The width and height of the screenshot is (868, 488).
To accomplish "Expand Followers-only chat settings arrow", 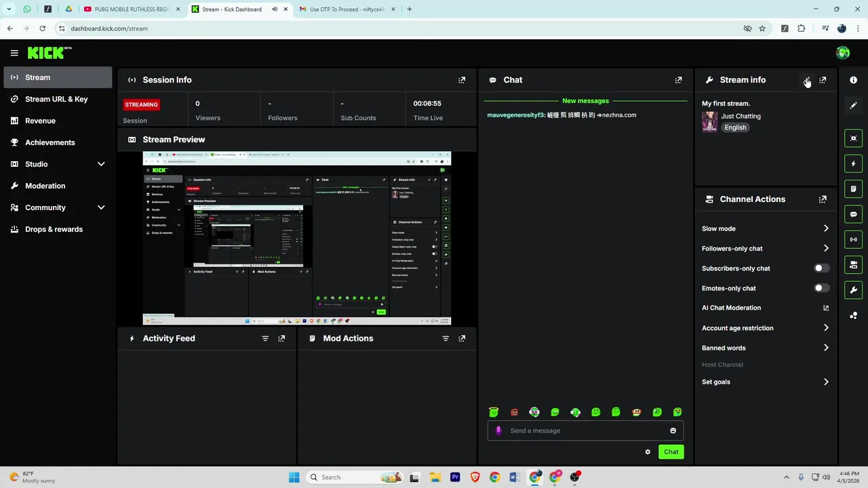I will (826, 248).
